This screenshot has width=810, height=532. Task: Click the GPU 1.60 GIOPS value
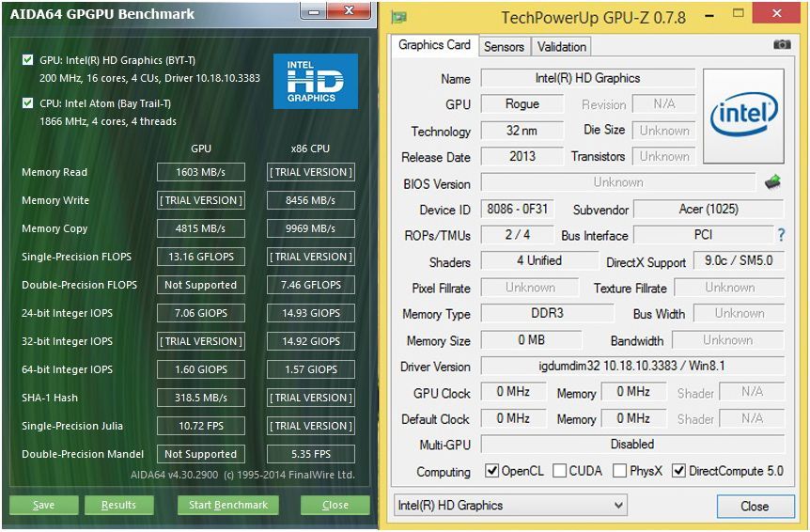point(201,369)
